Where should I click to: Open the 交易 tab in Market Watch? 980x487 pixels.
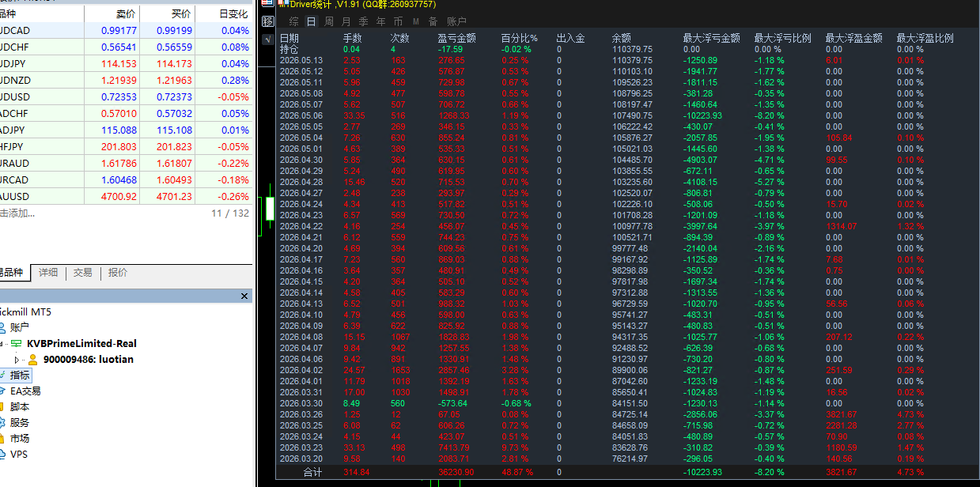82,273
